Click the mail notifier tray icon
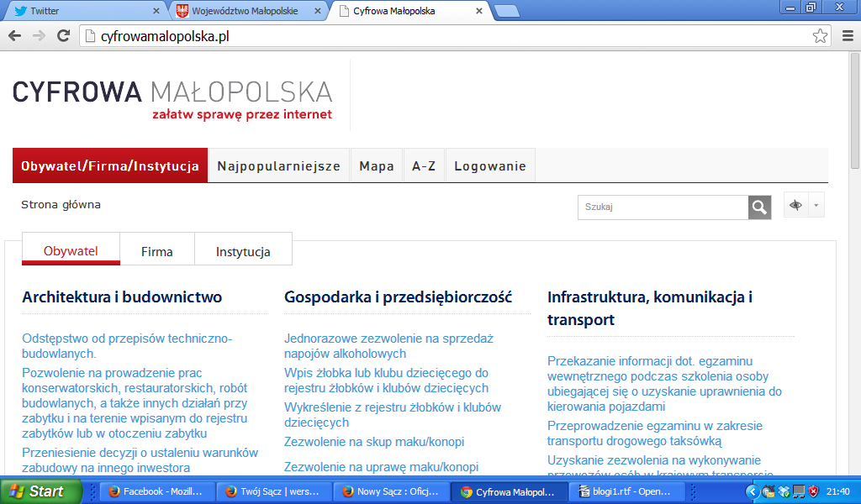 coord(769,491)
